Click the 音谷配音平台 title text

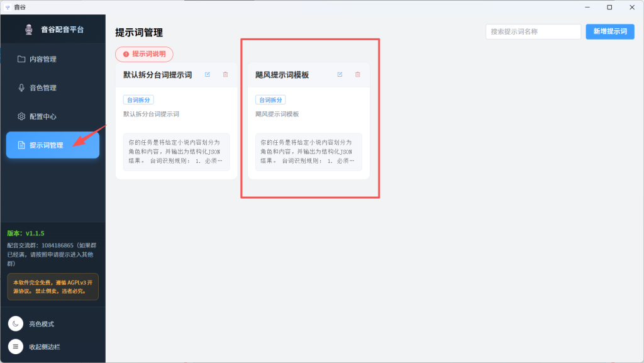tap(62, 30)
